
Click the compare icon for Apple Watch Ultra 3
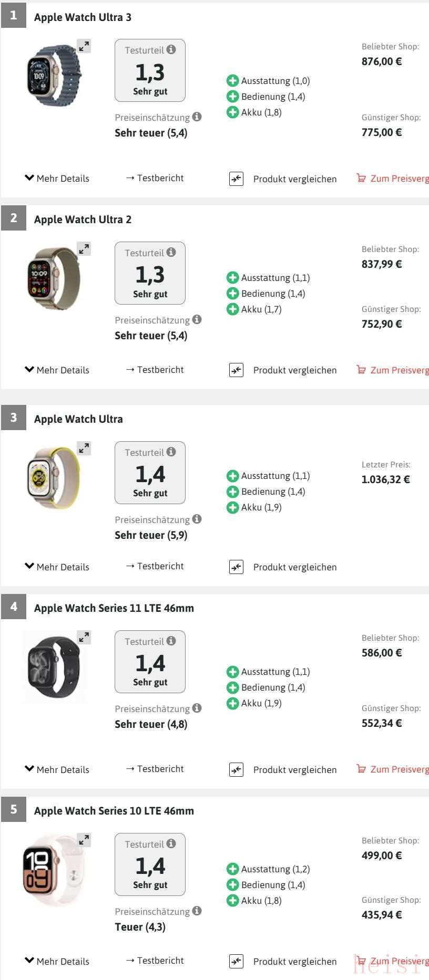tap(237, 179)
